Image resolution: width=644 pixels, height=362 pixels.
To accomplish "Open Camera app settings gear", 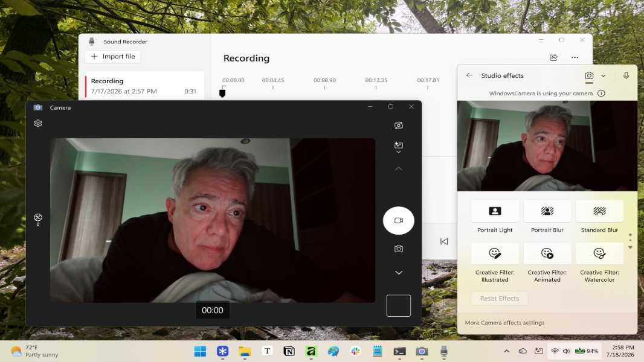I will click(38, 123).
